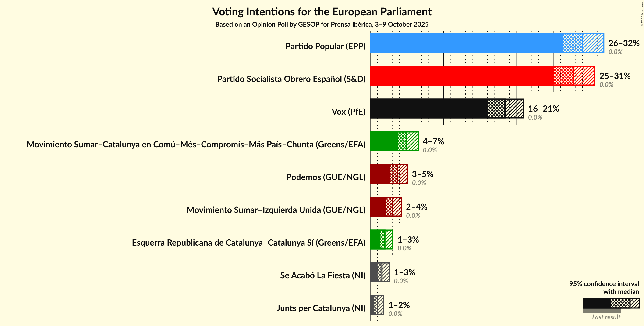This screenshot has height=326, width=644.
Task: Click the blue Partido Popular bar
Action: (465, 43)
